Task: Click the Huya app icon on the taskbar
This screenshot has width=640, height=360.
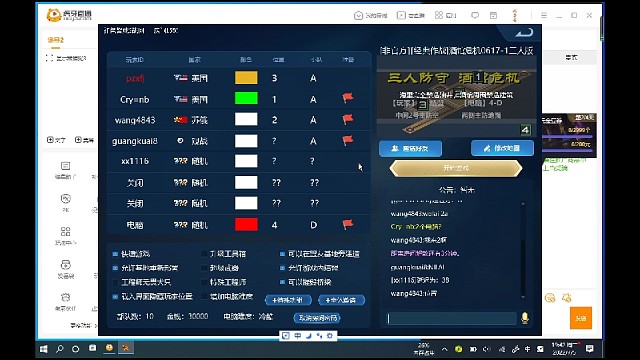Action: point(109,348)
